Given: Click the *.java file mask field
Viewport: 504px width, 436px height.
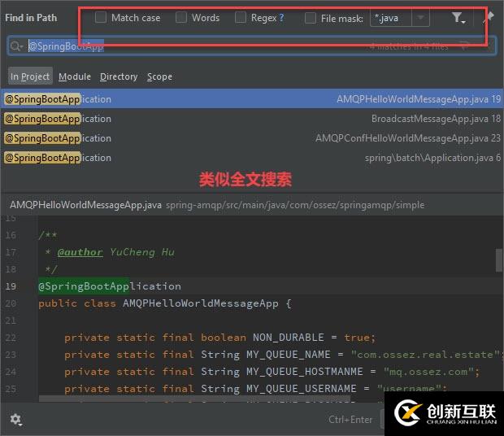Looking at the screenshot, I should click(x=391, y=19).
